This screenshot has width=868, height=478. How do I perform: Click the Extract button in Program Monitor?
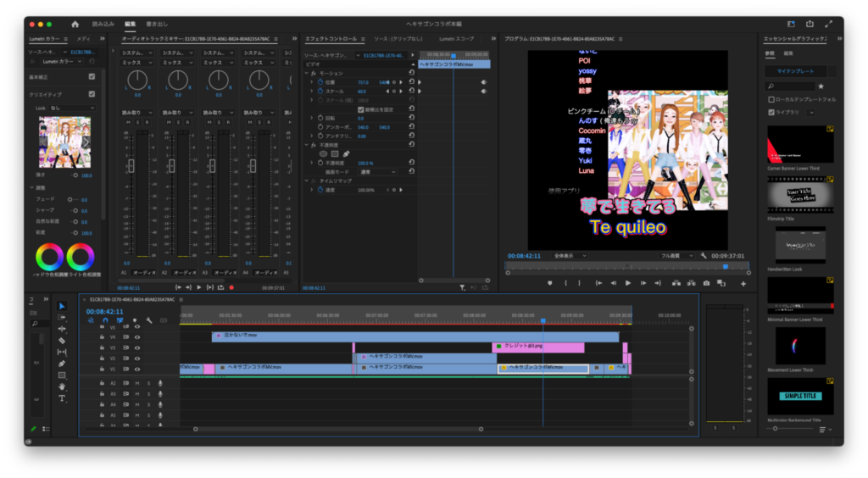pos(692,283)
